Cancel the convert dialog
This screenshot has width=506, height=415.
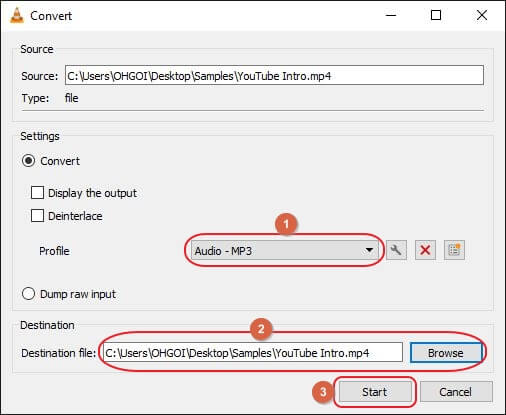tap(455, 392)
